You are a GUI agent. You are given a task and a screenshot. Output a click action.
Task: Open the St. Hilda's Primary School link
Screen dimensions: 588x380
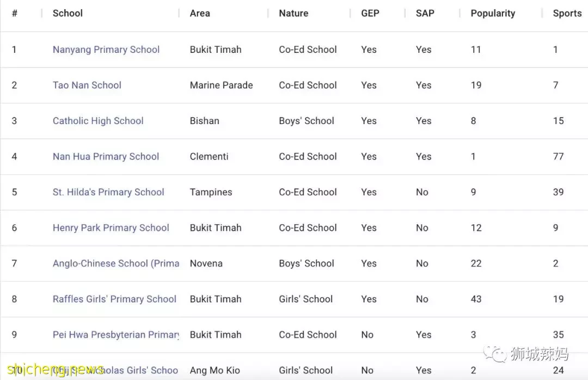tap(108, 192)
